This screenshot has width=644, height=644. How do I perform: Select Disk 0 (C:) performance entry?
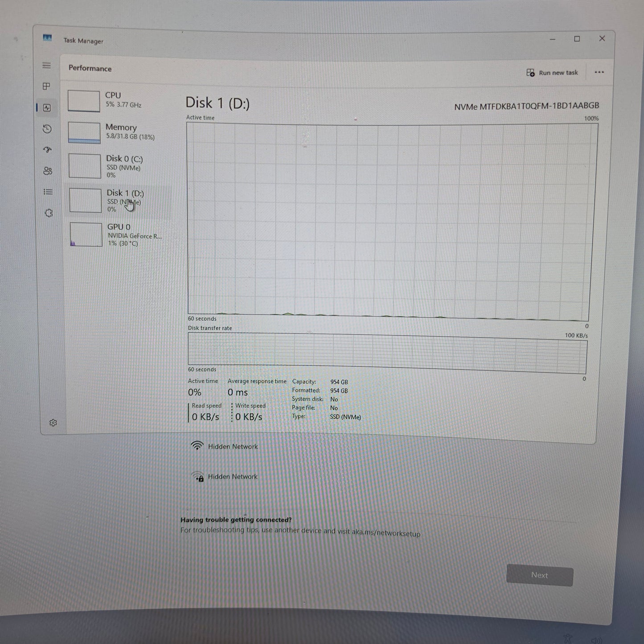click(x=117, y=166)
